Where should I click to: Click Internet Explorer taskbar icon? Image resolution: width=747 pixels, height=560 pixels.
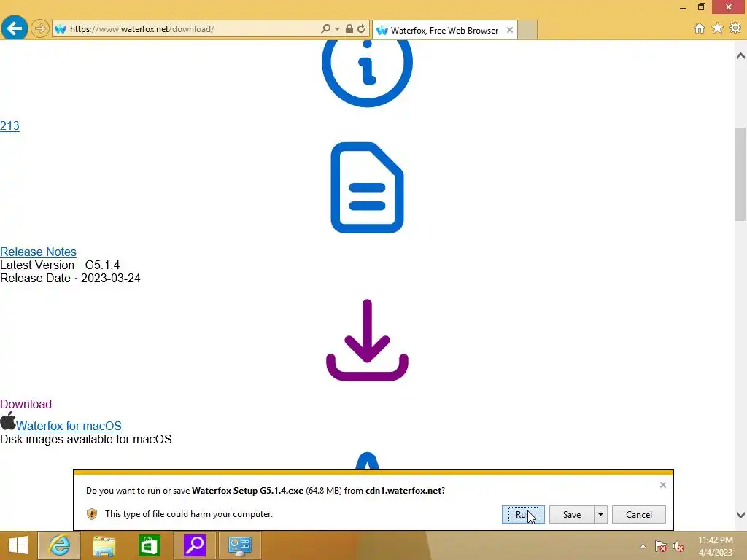pos(59,545)
